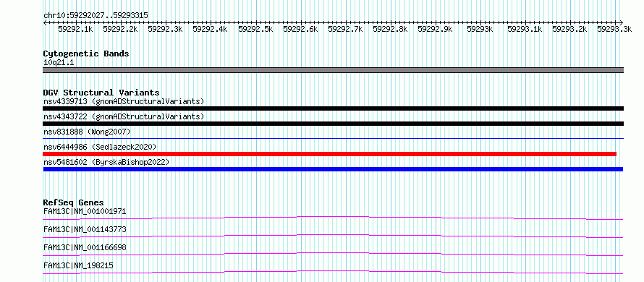Select the DGV Structural Variants track title
The width and height of the screenshot is (644, 282).
(101, 93)
